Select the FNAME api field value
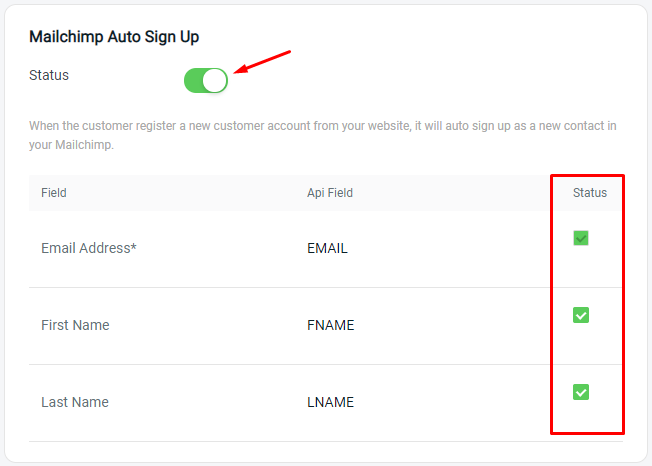 pyautogui.click(x=331, y=325)
